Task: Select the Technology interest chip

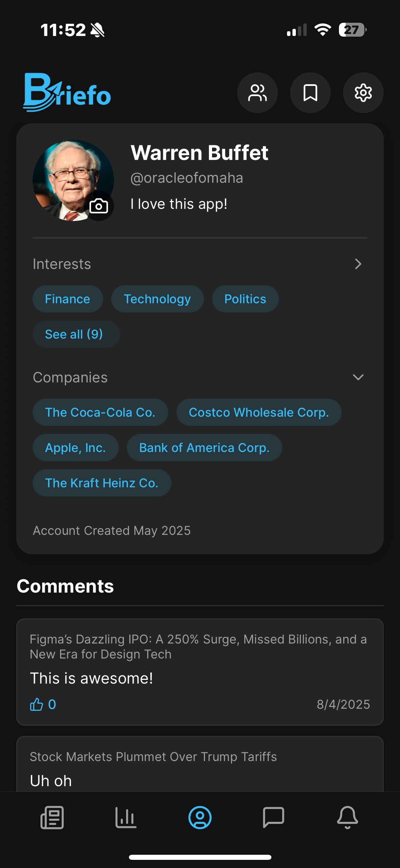Action: click(x=157, y=299)
